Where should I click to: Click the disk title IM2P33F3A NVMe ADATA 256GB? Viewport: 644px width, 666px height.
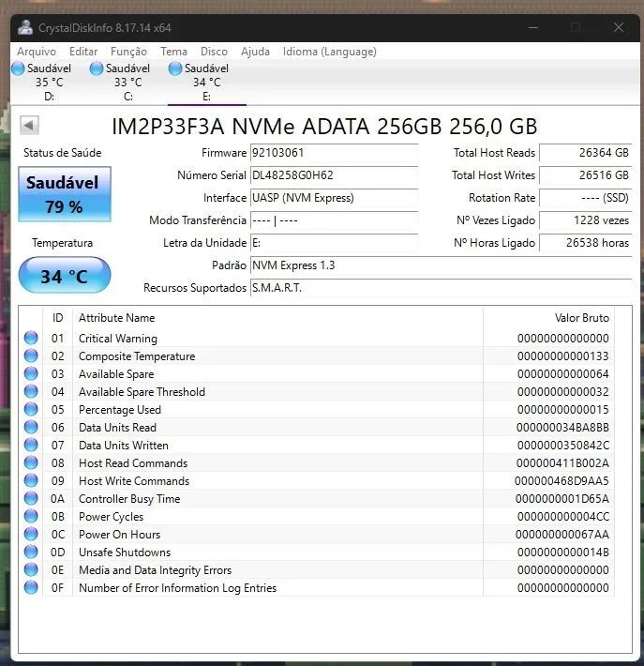(x=324, y=126)
